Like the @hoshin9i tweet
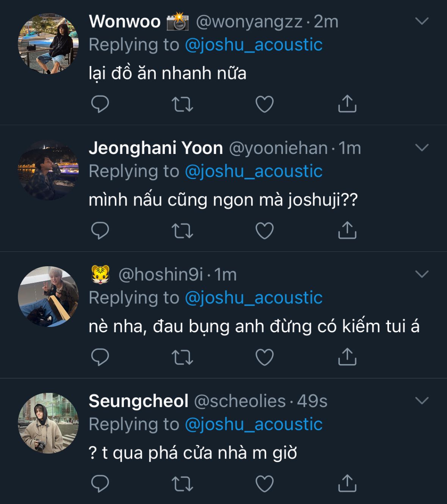This screenshot has height=504, width=447. pyautogui.click(x=265, y=357)
